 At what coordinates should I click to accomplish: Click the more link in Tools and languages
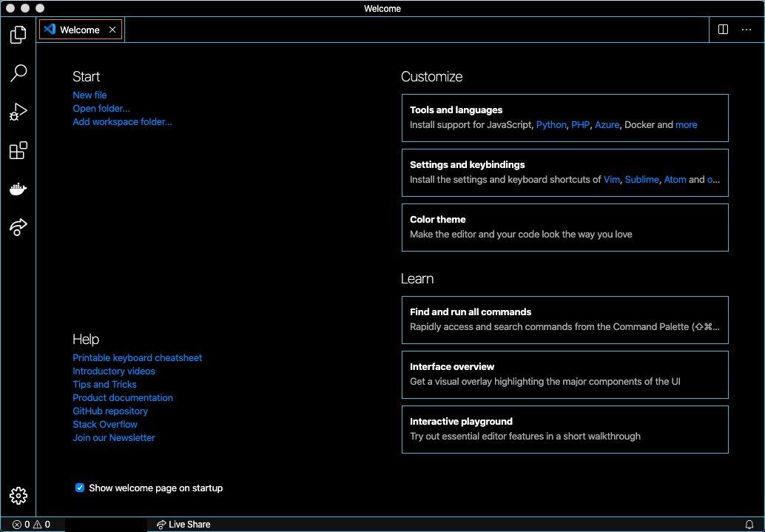click(x=686, y=125)
